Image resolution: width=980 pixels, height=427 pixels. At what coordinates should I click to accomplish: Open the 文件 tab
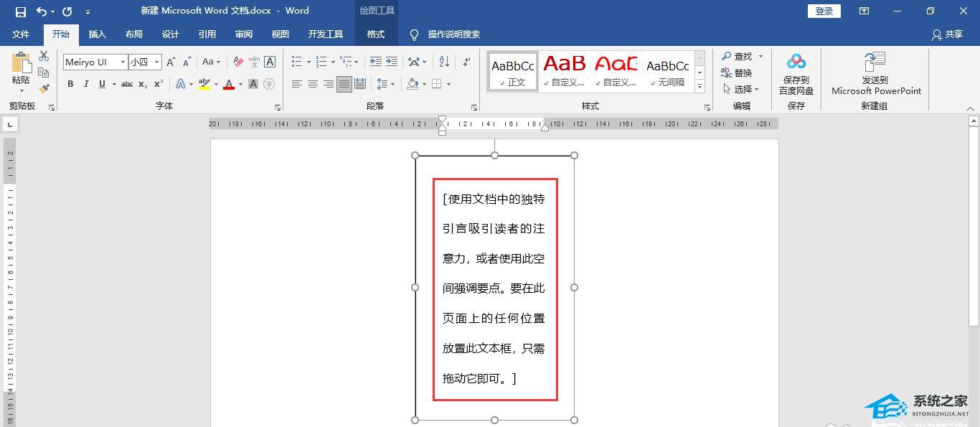21,34
